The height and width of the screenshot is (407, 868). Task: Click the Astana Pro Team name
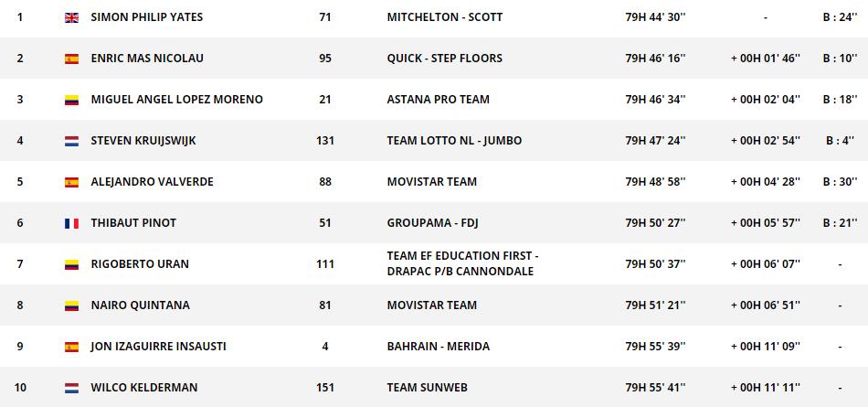[438, 100]
